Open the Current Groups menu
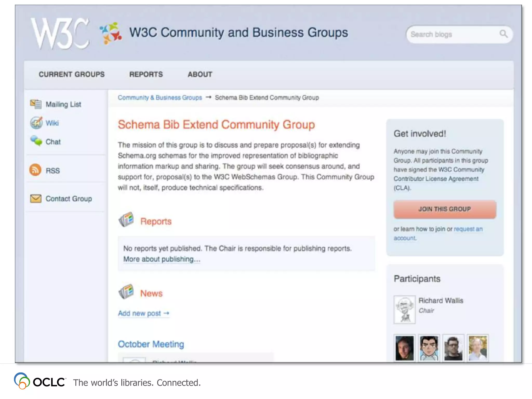Viewport: 532px width, 399px height. click(x=72, y=75)
